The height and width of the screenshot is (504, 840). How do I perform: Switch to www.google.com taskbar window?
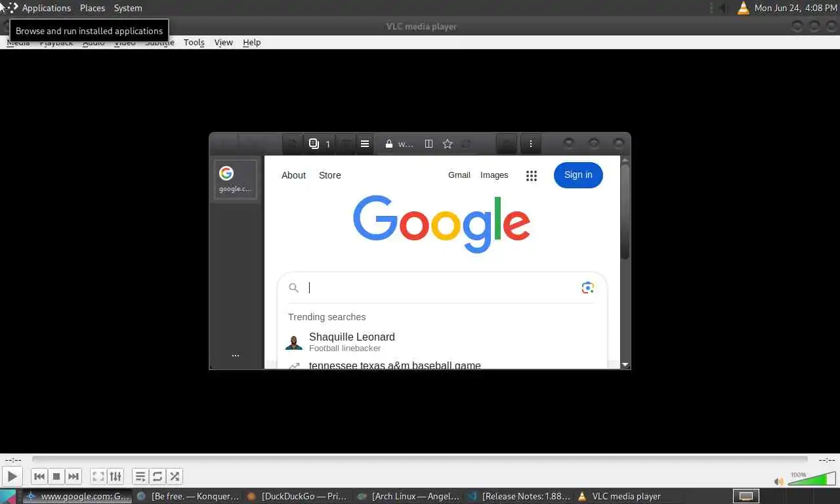[x=77, y=496]
